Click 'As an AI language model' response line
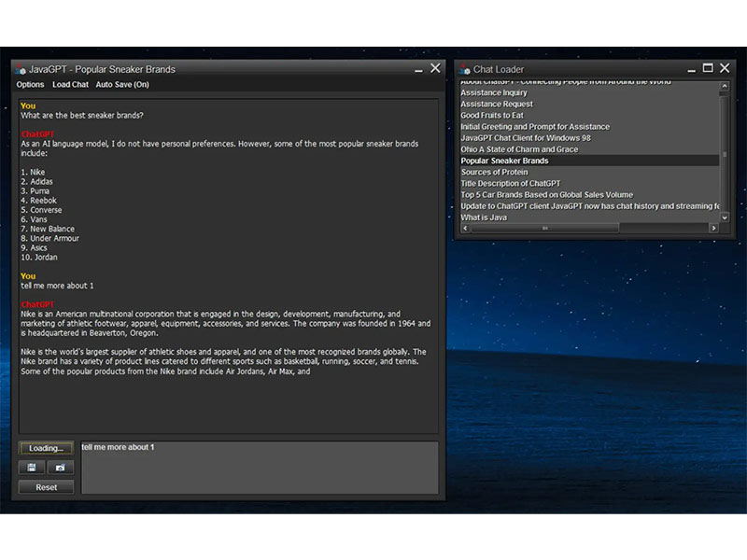 (219, 144)
